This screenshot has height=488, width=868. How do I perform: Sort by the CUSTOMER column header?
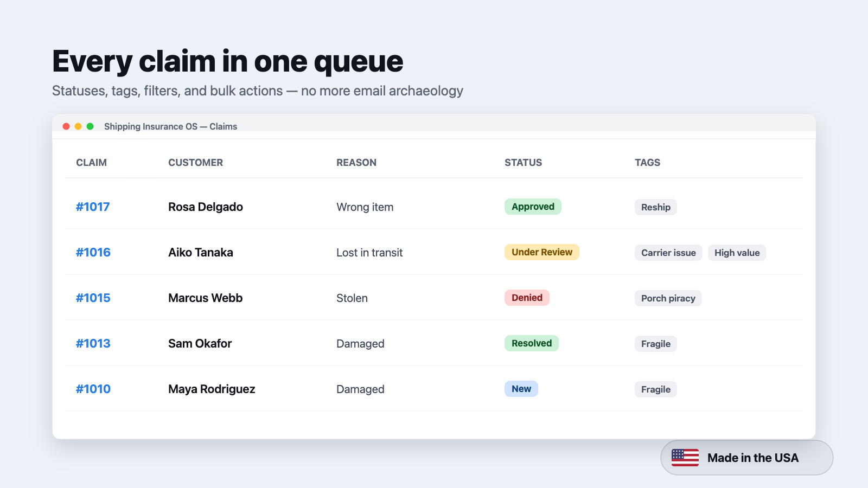(x=196, y=163)
